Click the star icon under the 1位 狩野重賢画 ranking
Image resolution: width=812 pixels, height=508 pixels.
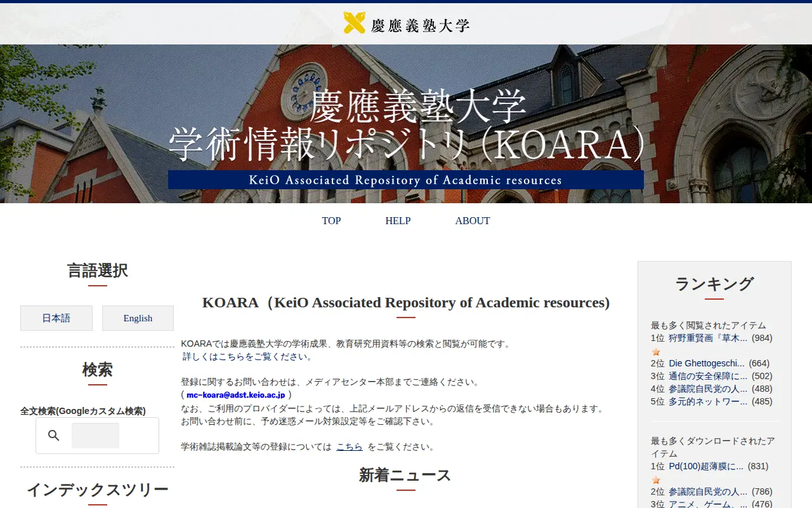[656, 352]
